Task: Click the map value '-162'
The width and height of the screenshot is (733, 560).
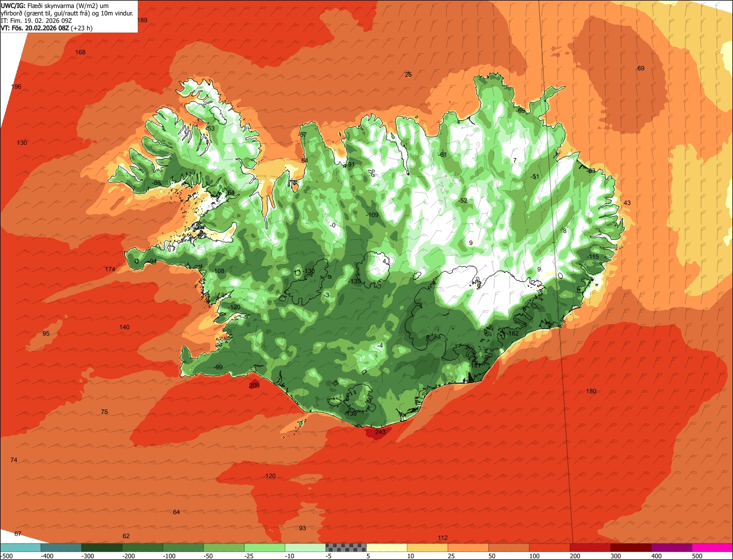Action: 513,333
